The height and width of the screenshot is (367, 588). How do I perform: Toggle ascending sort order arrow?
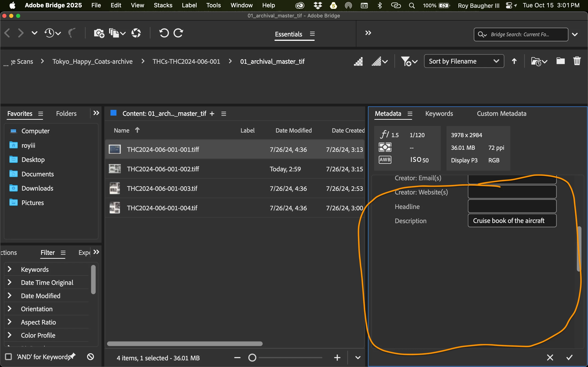tap(514, 61)
